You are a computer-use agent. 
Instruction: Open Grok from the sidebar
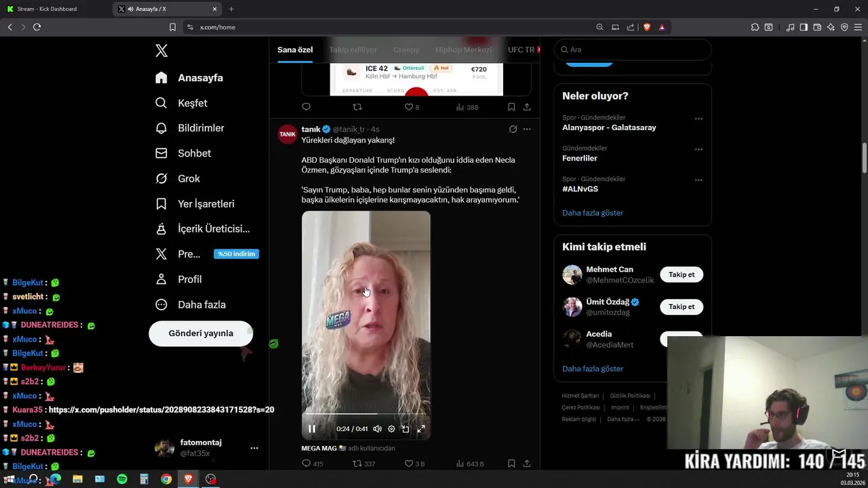pyautogui.click(x=178, y=178)
